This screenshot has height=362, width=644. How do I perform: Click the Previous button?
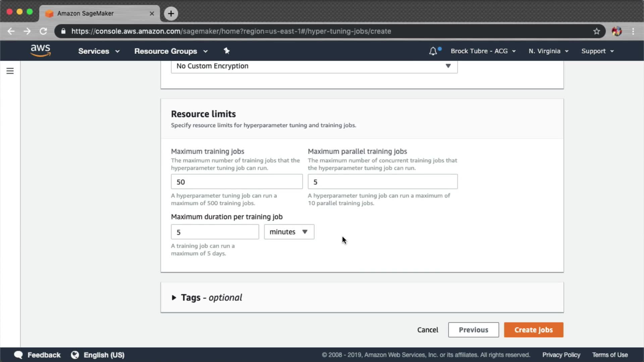click(473, 330)
